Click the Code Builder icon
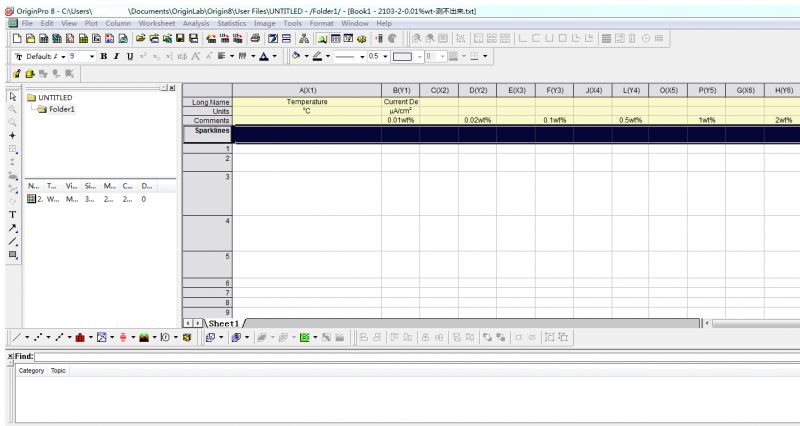 pos(362,39)
